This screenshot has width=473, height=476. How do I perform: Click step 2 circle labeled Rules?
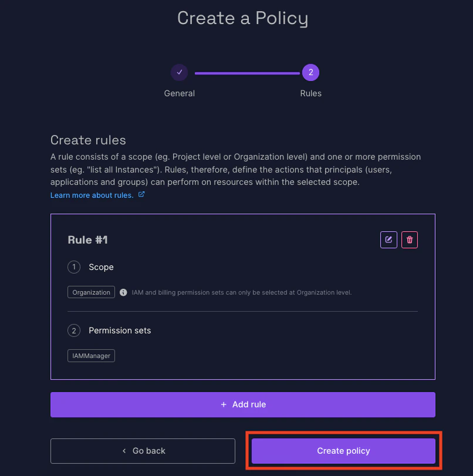310,72
